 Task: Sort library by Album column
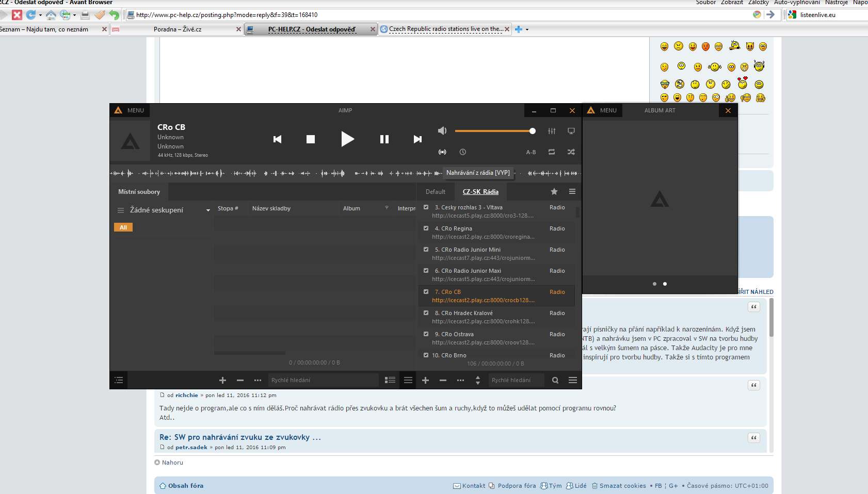coord(352,208)
